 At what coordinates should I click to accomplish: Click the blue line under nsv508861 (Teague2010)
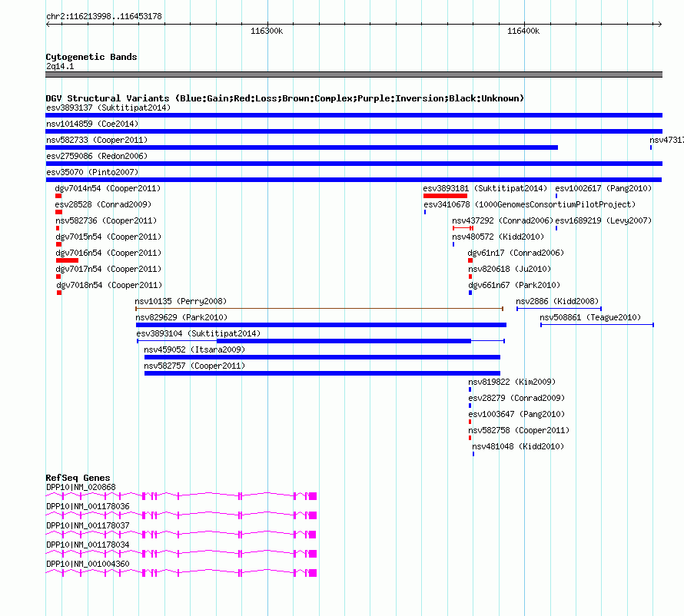pos(596,325)
